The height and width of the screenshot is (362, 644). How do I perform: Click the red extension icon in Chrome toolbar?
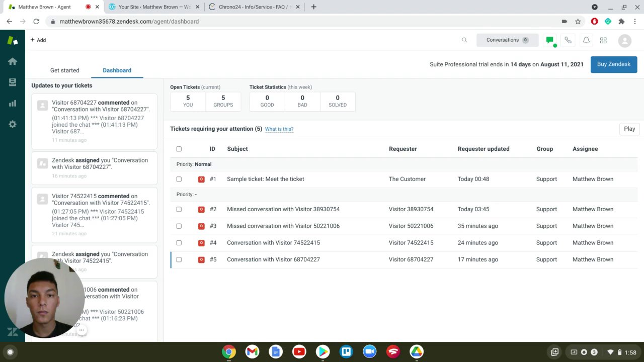click(594, 22)
